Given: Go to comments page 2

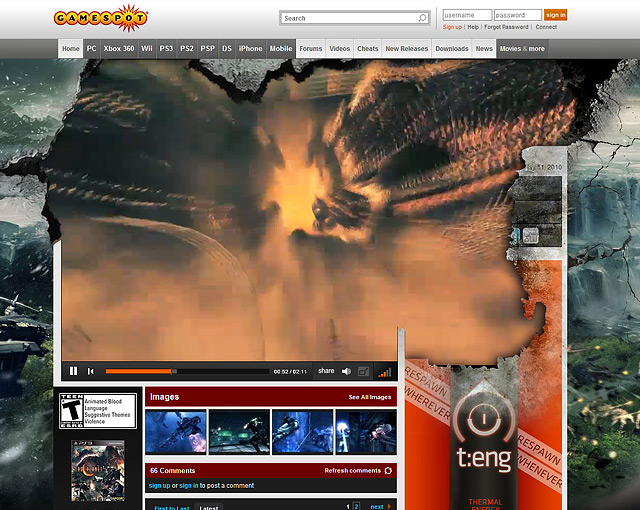Looking at the screenshot, I should (x=356, y=506).
